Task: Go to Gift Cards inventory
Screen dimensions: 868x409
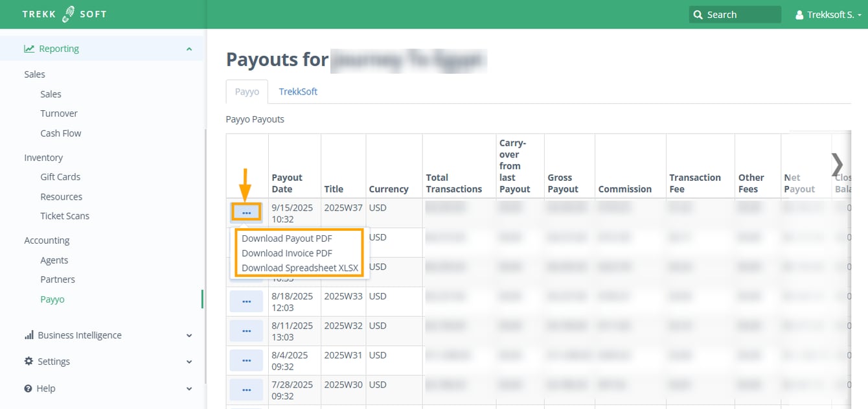Action: pyautogui.click(x=60, y=177)
